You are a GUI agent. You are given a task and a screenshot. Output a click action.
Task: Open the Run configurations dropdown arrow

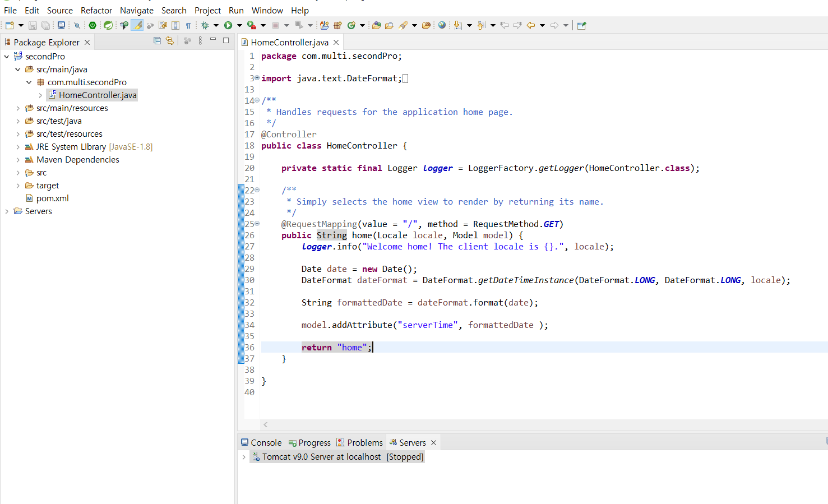tap(239, 25)
